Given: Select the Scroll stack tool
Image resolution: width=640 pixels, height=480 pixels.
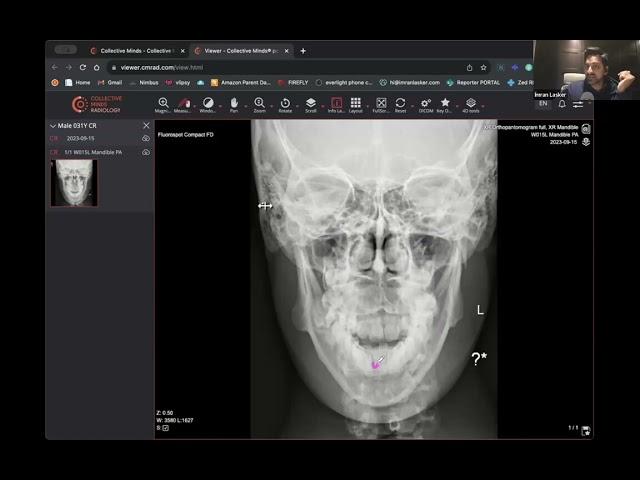Looking at the screenshot, I should pos(311,103).
